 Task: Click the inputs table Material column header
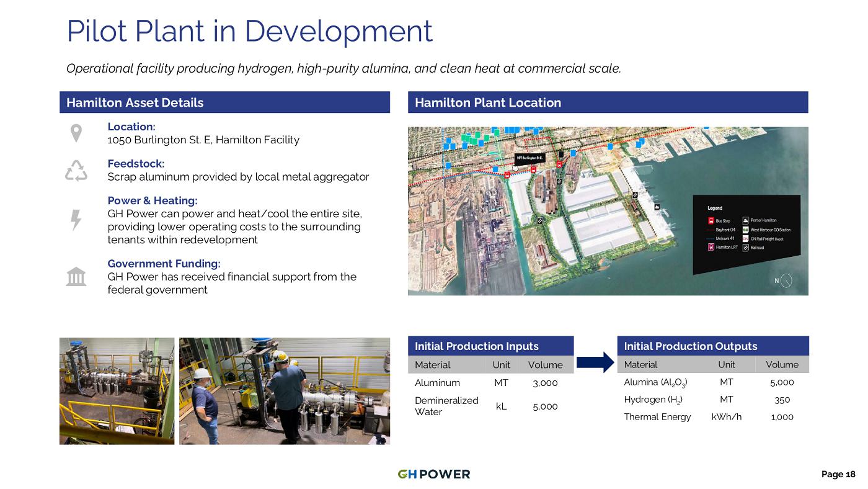(x=432, y=364)
